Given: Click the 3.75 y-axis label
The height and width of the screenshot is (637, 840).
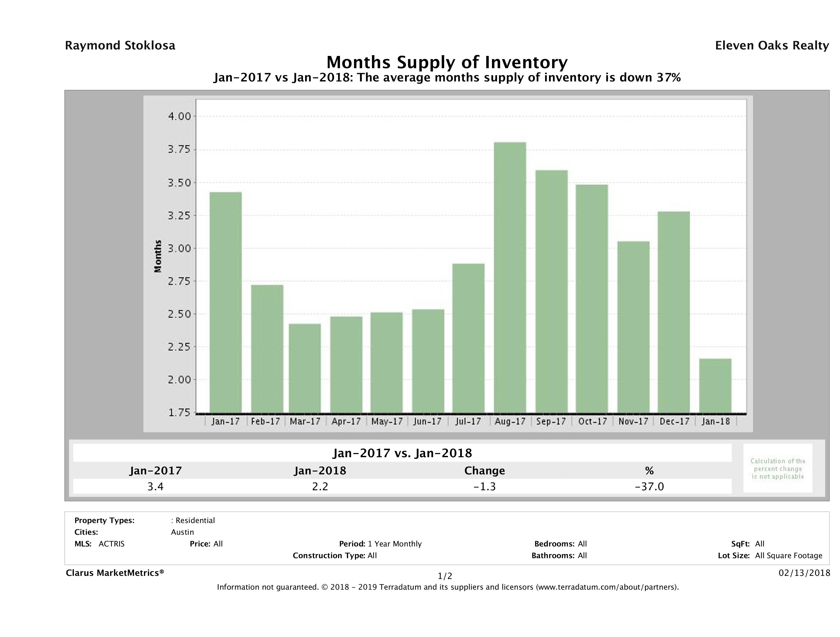Looking at the screenshot, I should pos(179,150).
